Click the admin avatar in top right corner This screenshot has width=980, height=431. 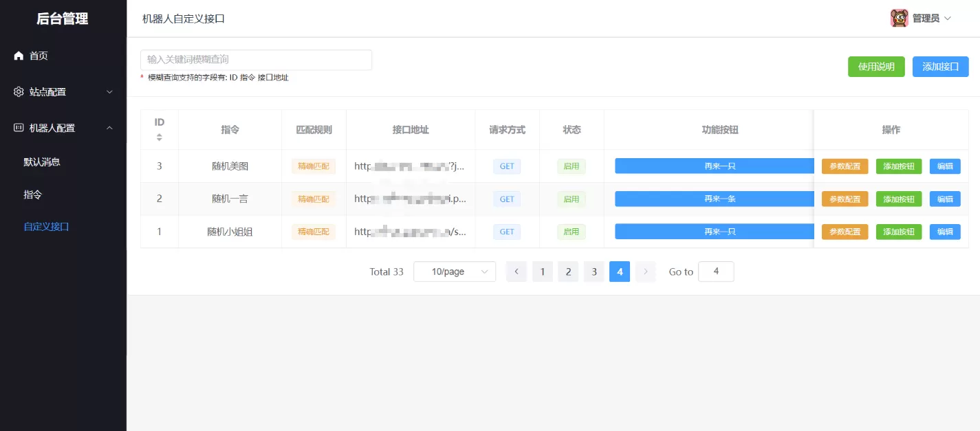click(901, 17)
